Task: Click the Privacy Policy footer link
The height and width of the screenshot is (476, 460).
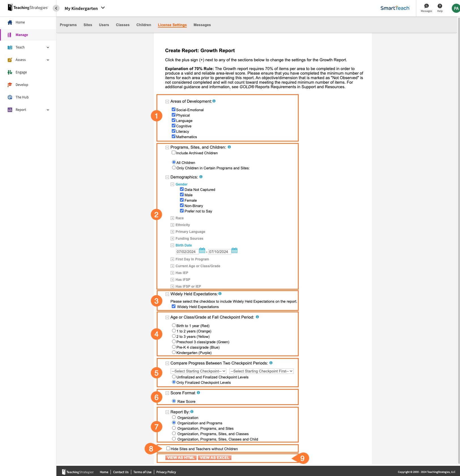Action: point(166,472)
